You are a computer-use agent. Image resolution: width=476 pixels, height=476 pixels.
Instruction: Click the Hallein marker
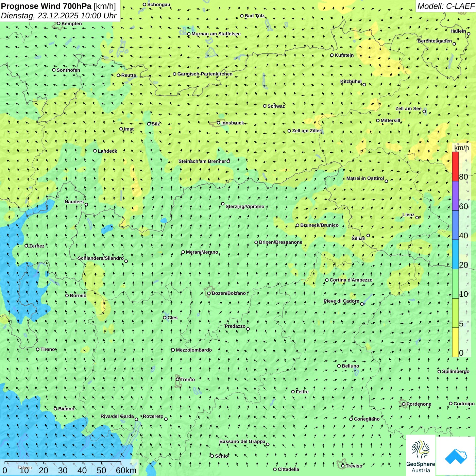coord(469,34)
